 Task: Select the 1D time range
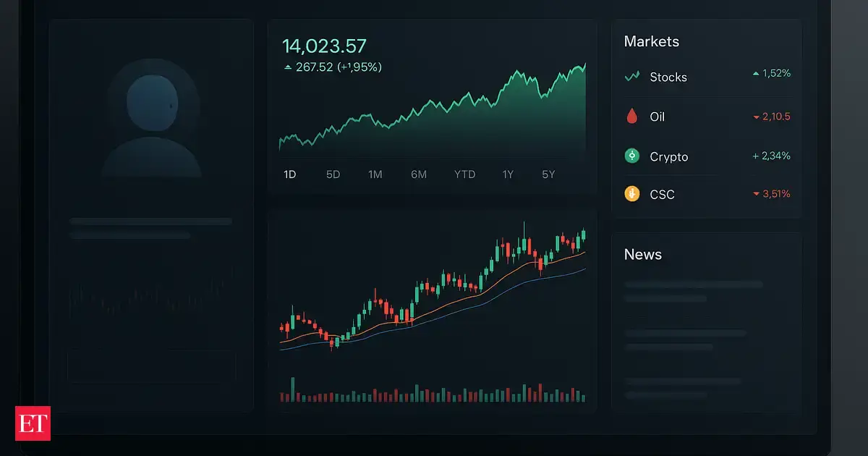coord(290,174)
